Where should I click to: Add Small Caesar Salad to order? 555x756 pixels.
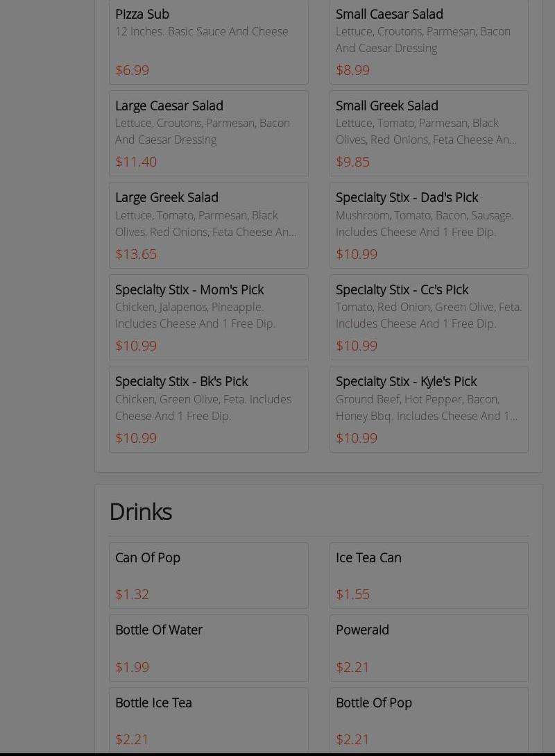pos(429,42)
